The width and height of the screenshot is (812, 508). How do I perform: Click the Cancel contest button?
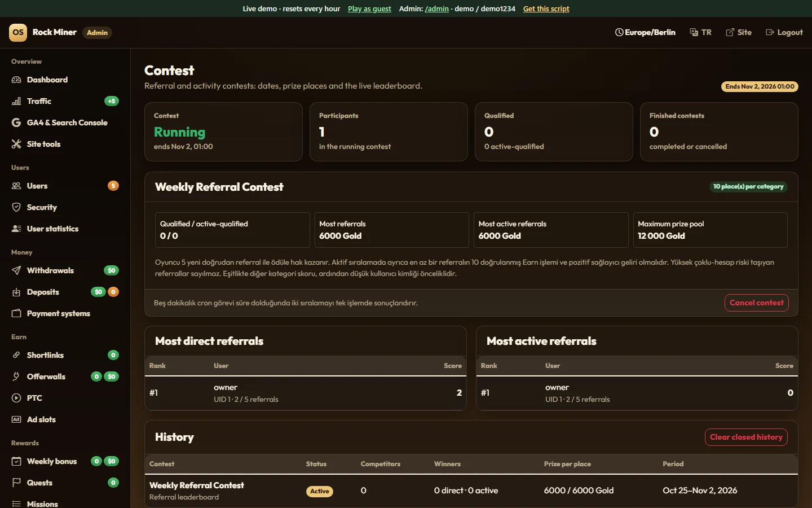[x=757, y=303]
